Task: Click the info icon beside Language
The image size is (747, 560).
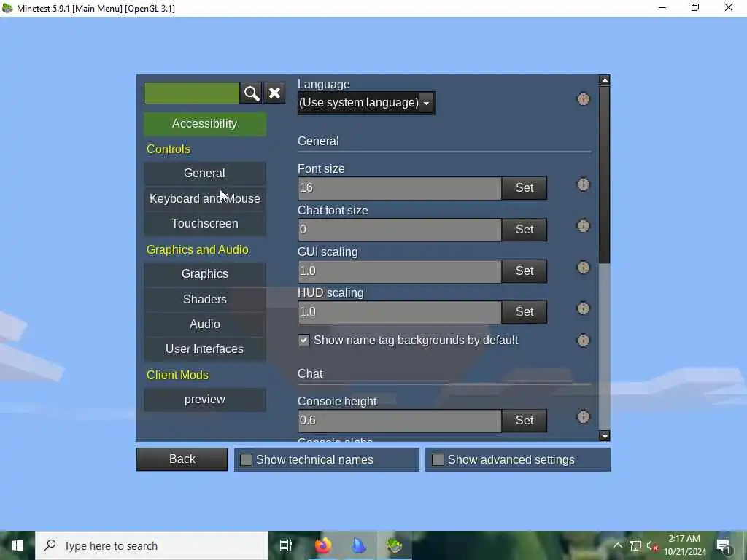Action: coord(583,99)
